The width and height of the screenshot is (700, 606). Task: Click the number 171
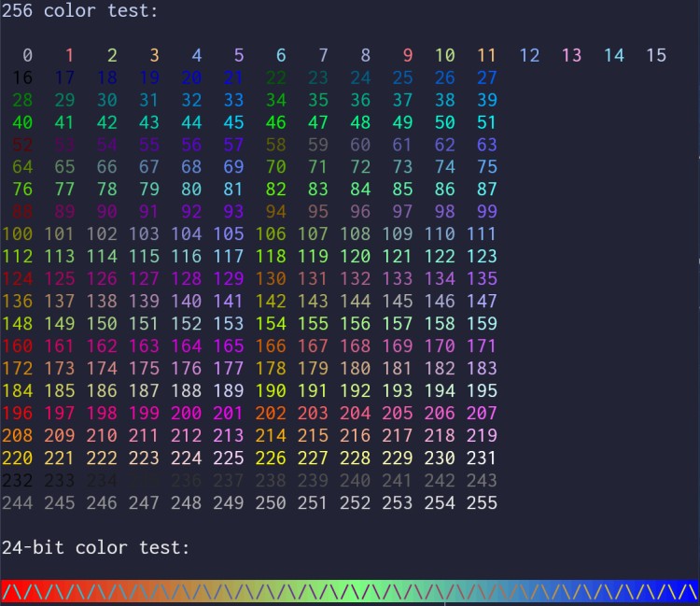pyautogui.click(x=482, y=346)
